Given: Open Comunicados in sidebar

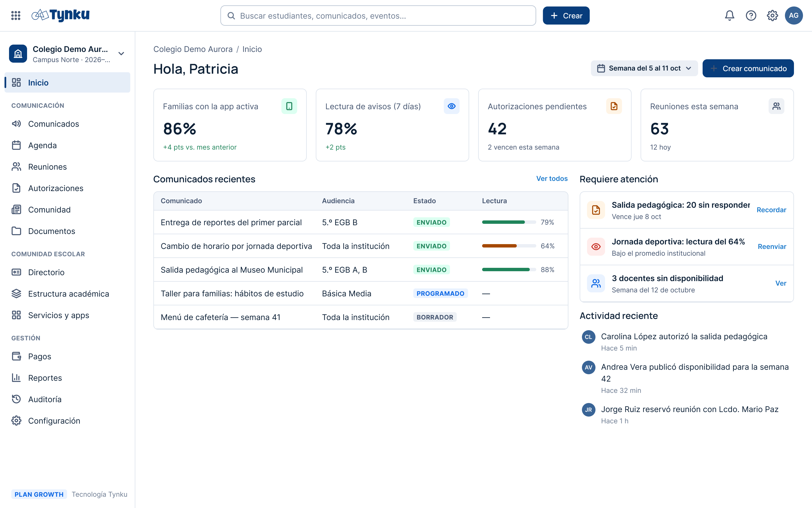Looking at the screenshot, I should point(67,124).
